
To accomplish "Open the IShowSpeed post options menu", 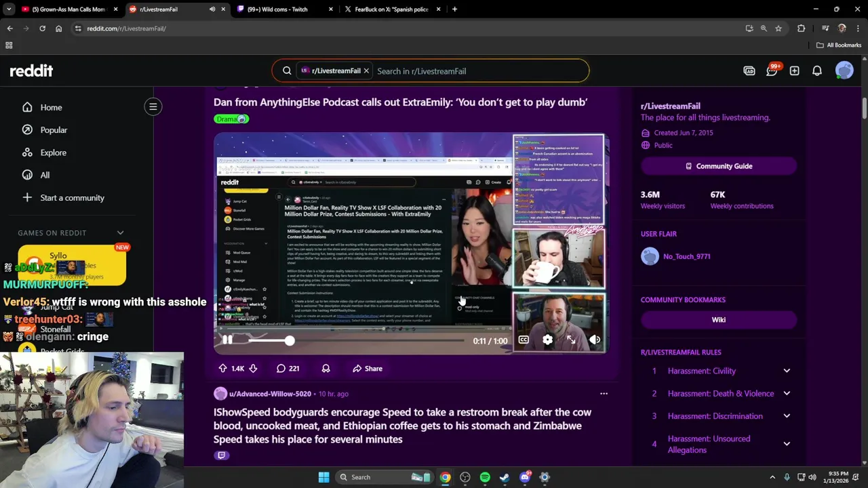I will coord(604,394).
